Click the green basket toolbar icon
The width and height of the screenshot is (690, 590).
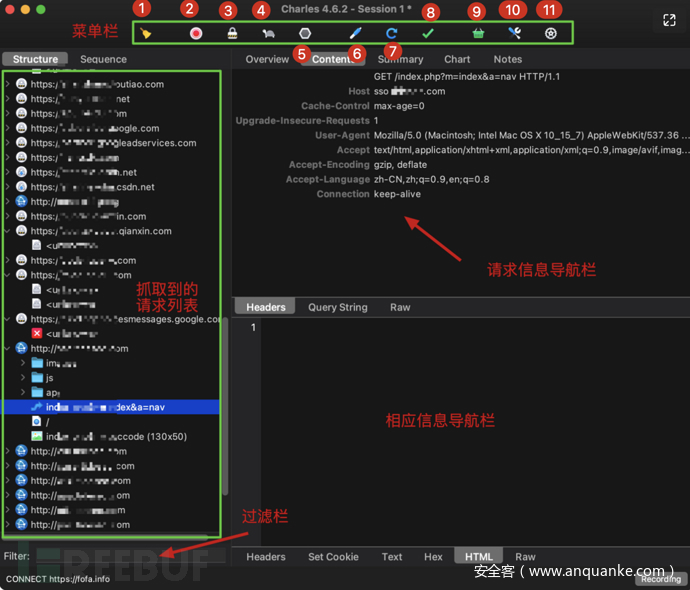(x=478, y=33)
